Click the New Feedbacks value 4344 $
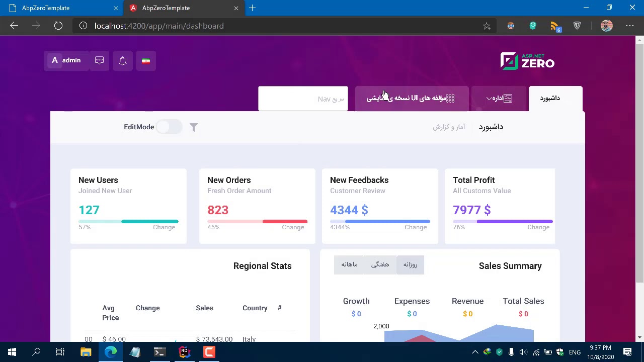The width and height of the screenshot is (644, 362). pos(349,210)
